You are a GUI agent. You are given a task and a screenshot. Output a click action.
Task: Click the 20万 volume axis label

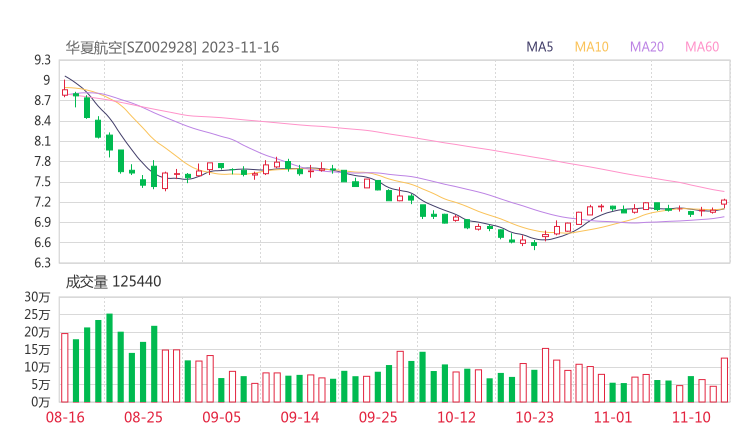[37, 332]
